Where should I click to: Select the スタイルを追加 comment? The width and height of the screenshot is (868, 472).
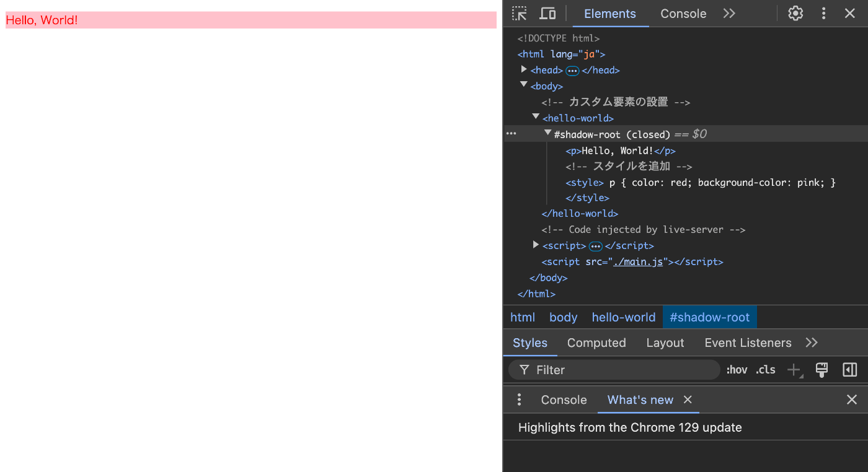point(629,166)
